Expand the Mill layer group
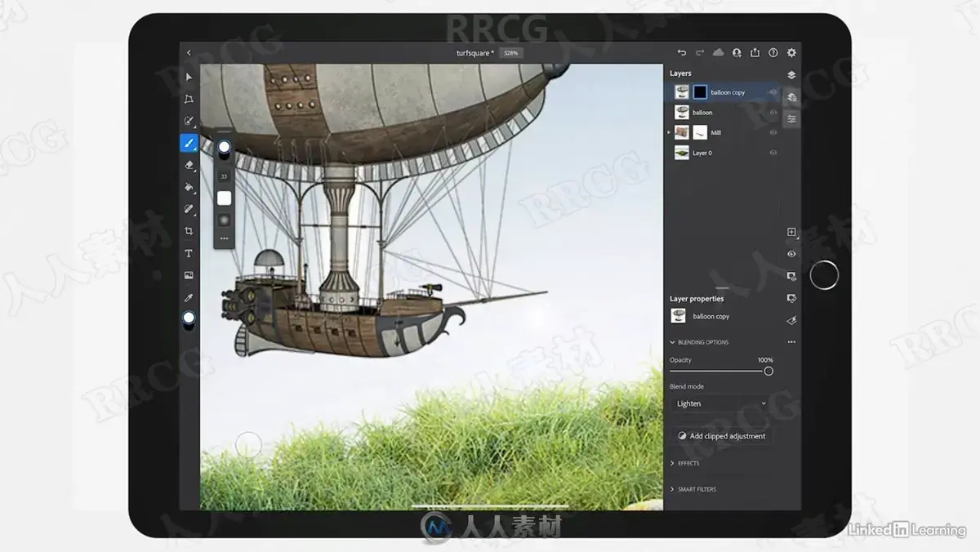Viewport: 980px width, 552px height. point(670,132)
